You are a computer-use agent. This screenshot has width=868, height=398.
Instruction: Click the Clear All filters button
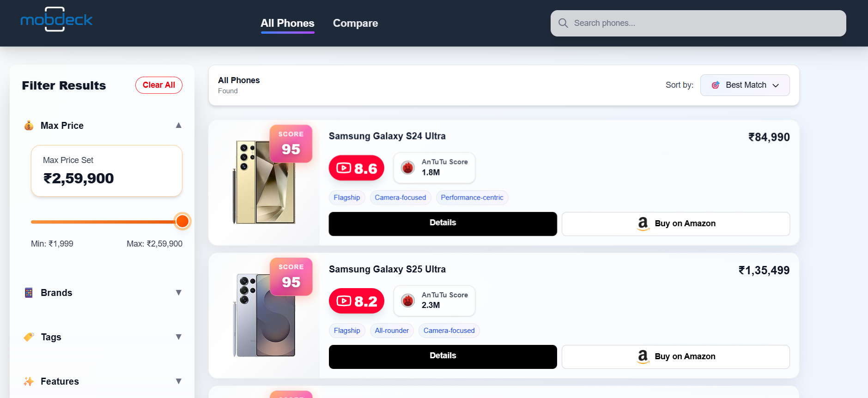point(158,85)
